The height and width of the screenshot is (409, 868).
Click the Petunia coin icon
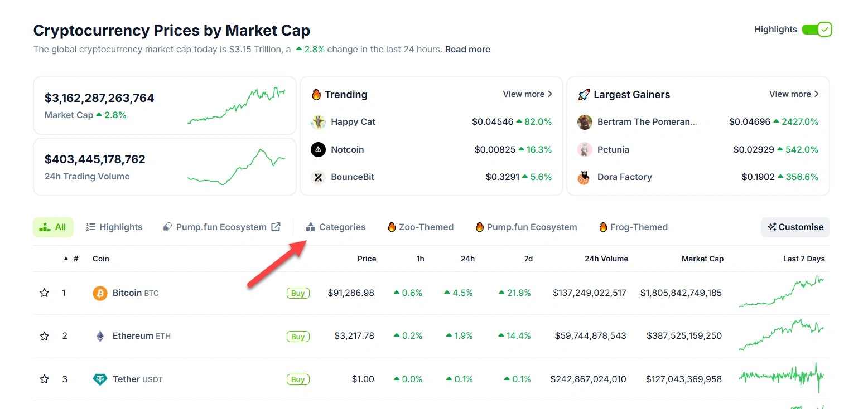(x=585, y=149)
